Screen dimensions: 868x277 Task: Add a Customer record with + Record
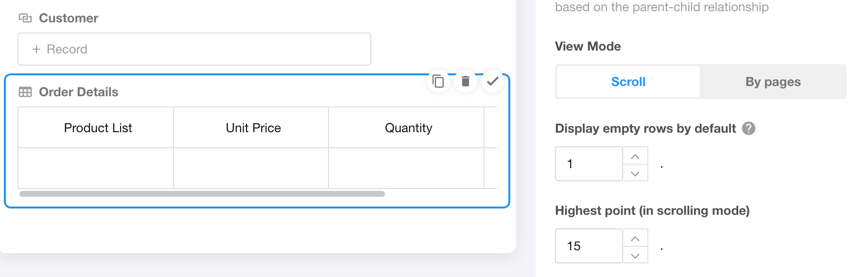(x=194, y=49)
